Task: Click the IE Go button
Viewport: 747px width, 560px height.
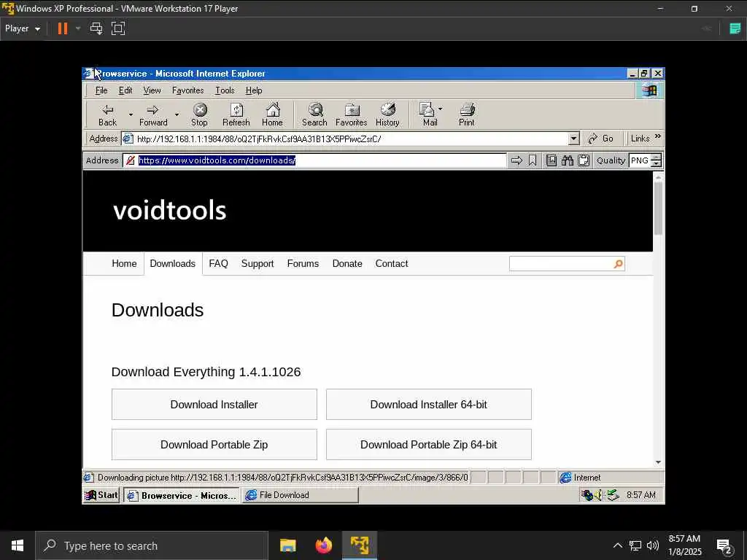Action: [601, 139]
